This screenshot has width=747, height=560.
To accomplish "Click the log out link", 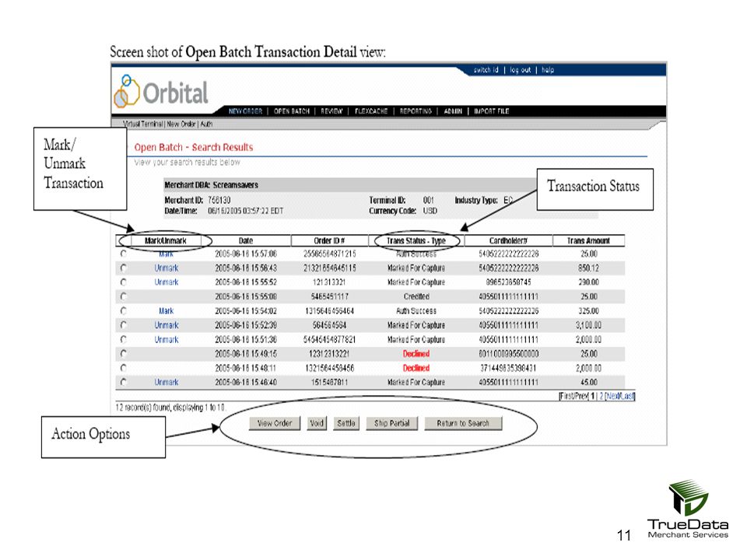I will [521, 70].
